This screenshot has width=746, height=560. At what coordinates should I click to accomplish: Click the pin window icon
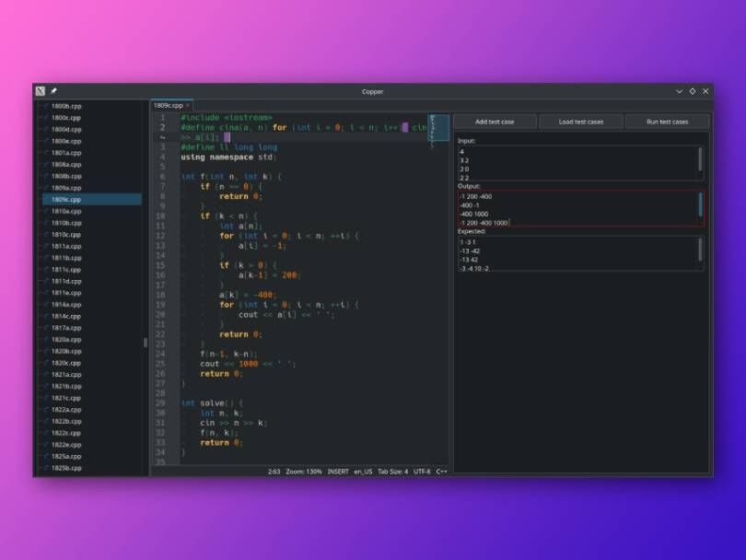pos(53,91)
